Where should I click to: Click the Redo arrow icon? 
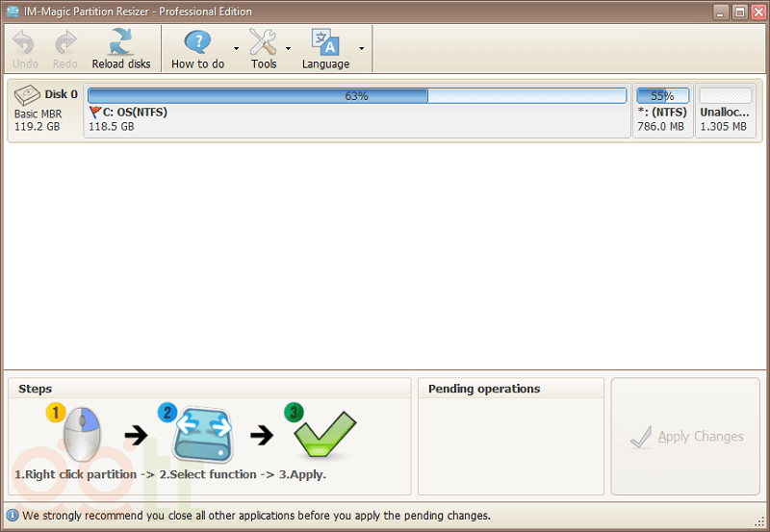(x=65, y=42)
